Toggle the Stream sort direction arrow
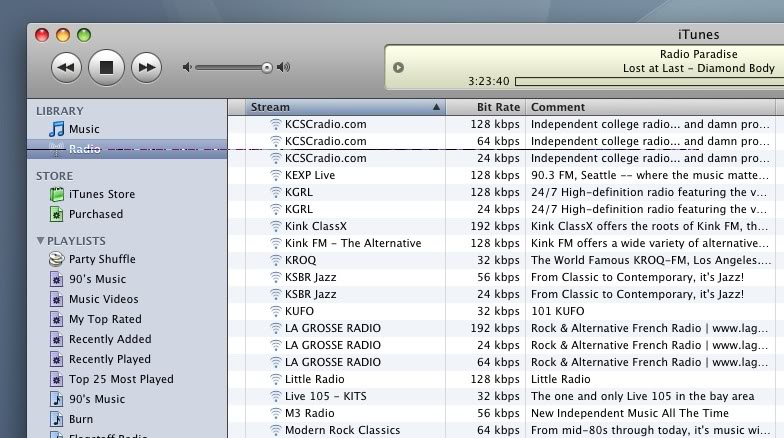The width and height of the screenshot is (784, 438). click(436, 107)
